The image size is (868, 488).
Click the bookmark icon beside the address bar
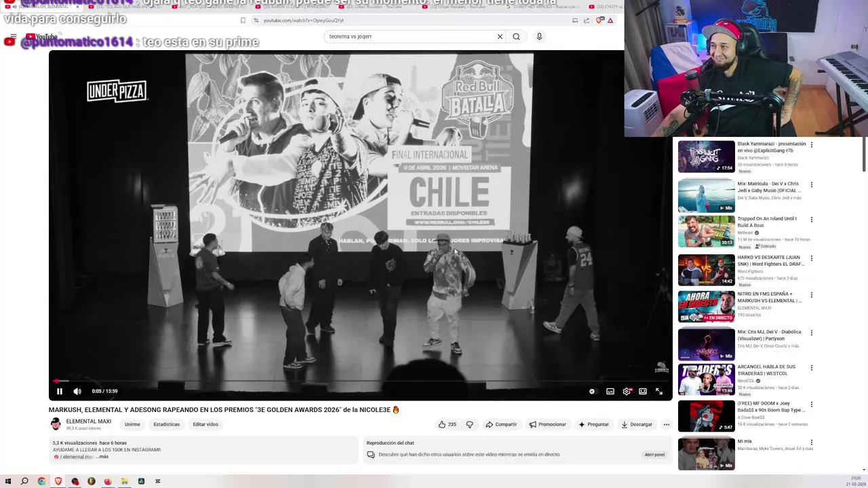243,20
